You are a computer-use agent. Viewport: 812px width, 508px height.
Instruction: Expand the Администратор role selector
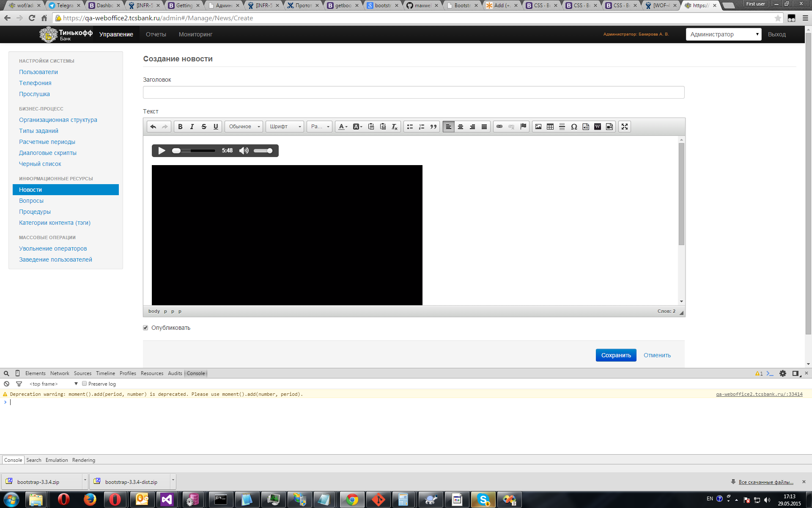[723, 34]
